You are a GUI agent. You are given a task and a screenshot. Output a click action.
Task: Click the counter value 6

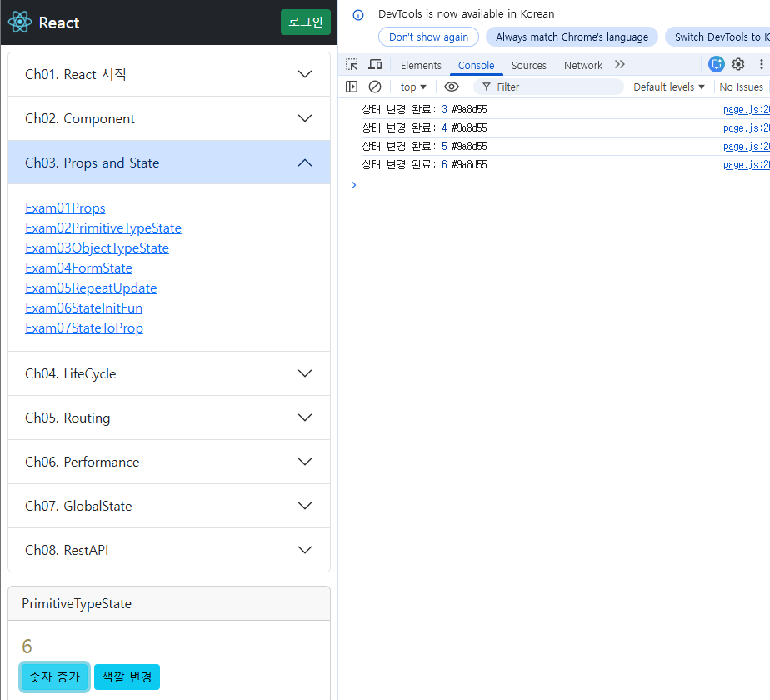click(27, 647)
